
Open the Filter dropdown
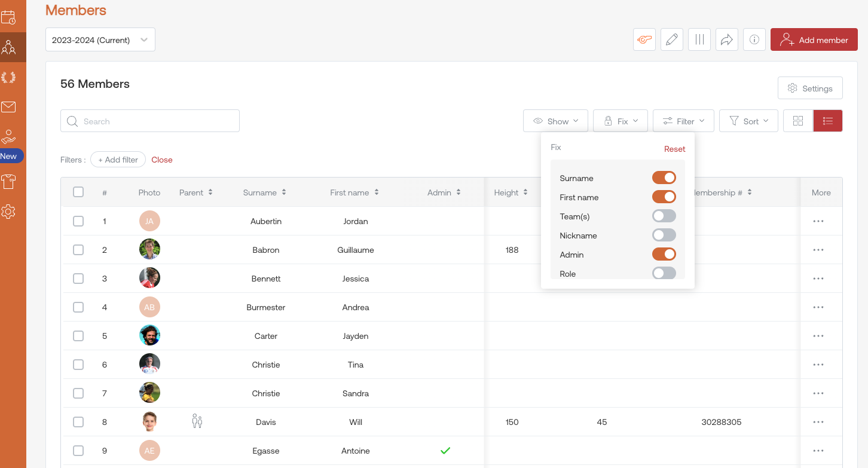tap(683, 121)
